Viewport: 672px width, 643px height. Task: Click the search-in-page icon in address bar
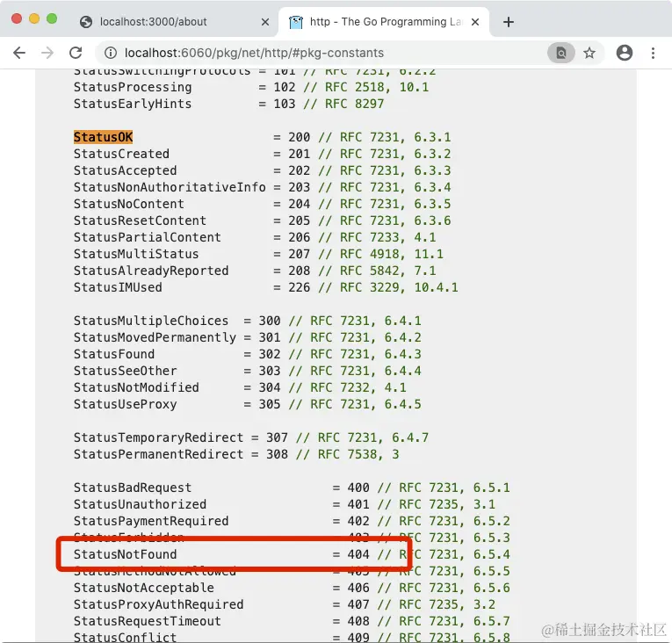pos(561,53)
